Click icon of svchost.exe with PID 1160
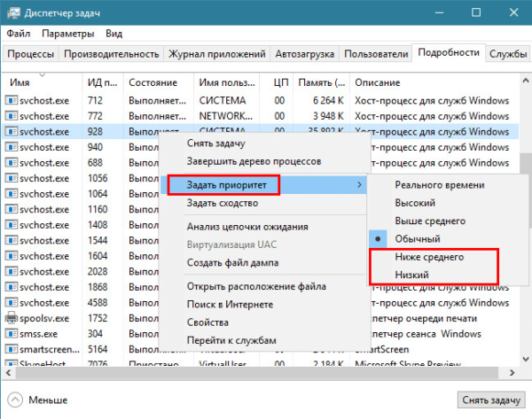532x419 pixels. (12, 209)
